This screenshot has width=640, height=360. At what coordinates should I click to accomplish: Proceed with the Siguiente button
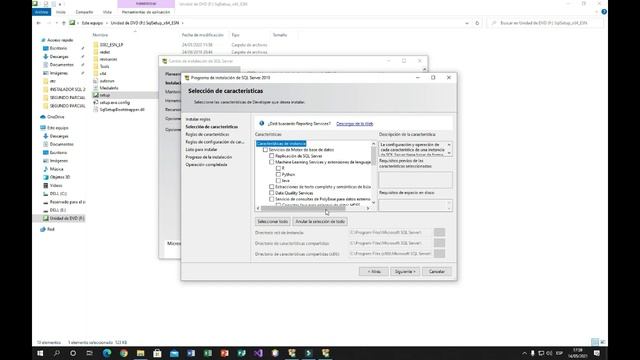[x=405, y=271]
